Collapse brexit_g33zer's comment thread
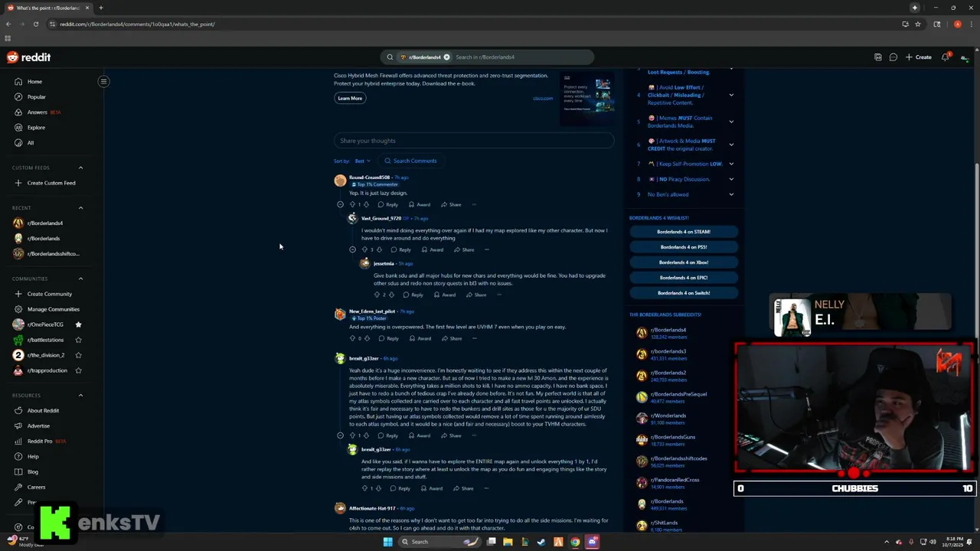This screenshot has width=980, height=551. coord(340,435)
